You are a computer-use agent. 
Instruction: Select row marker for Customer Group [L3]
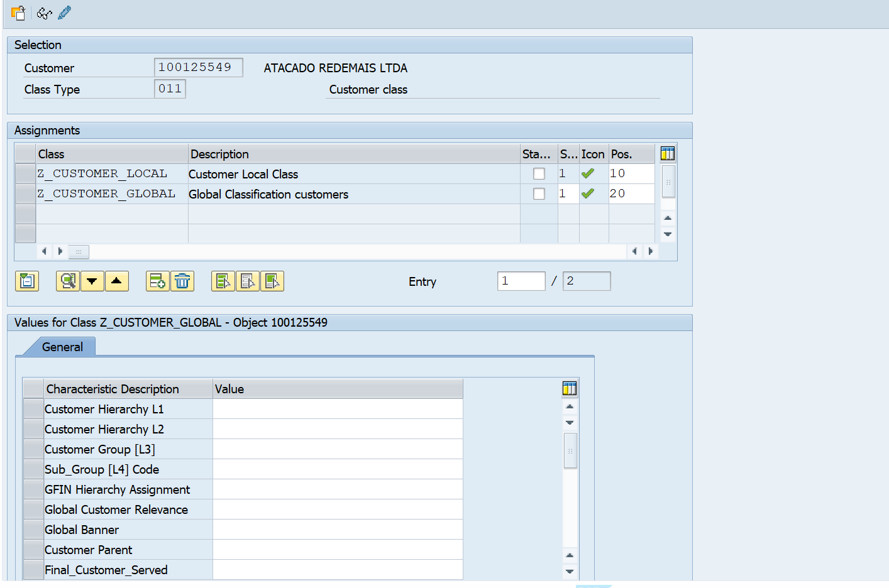click(x=33, y=449)
